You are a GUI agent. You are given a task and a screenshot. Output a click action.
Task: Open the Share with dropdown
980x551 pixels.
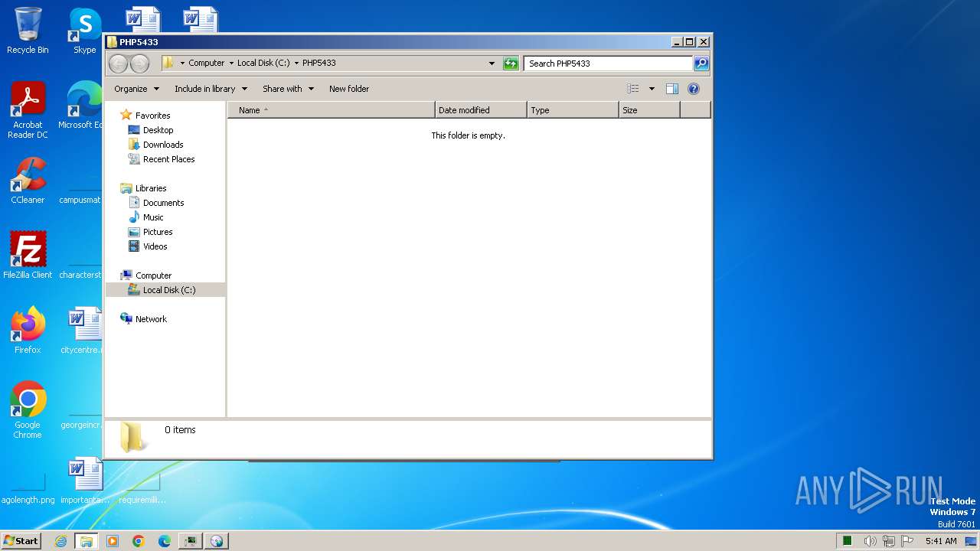[x=288, y=89]
